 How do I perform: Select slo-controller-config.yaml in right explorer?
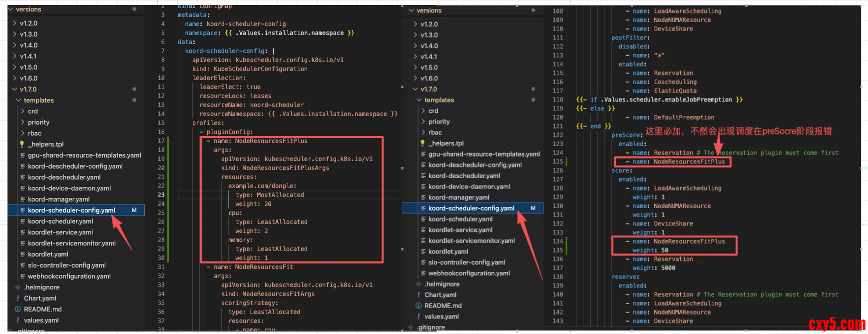point(466,262)
